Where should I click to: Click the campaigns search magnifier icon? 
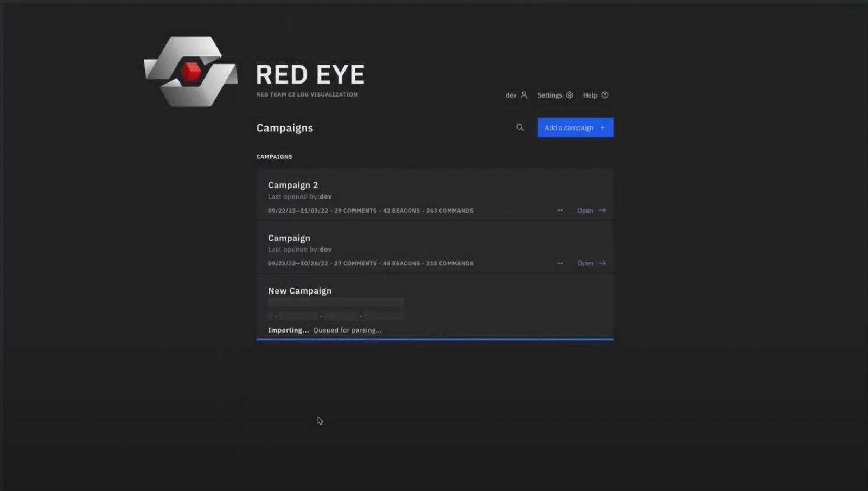coord(520,127)
